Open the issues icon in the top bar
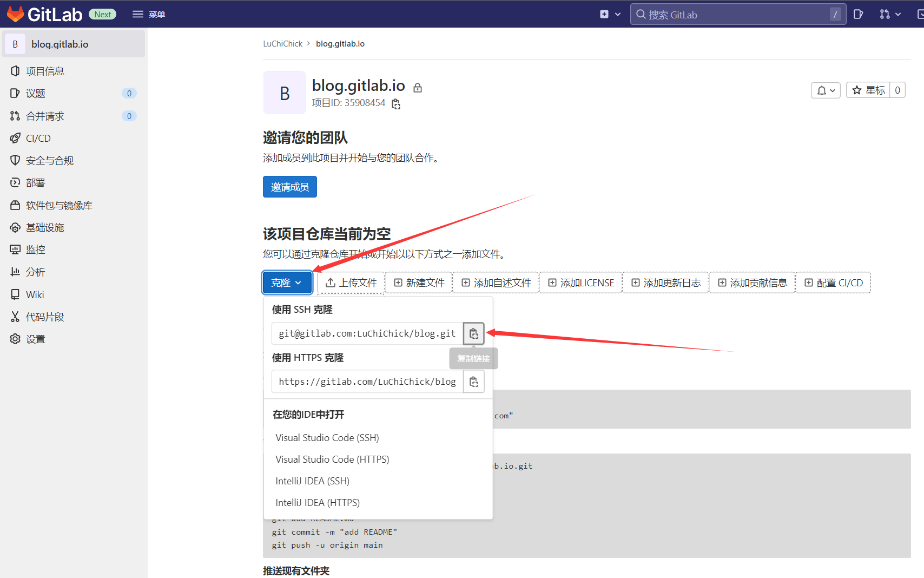 858,14
